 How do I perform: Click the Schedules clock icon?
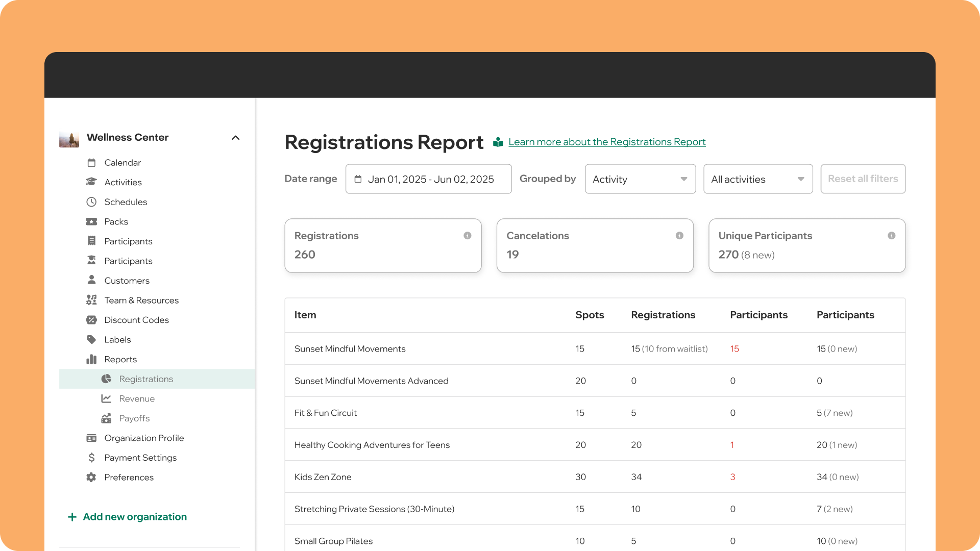point(91,202)
